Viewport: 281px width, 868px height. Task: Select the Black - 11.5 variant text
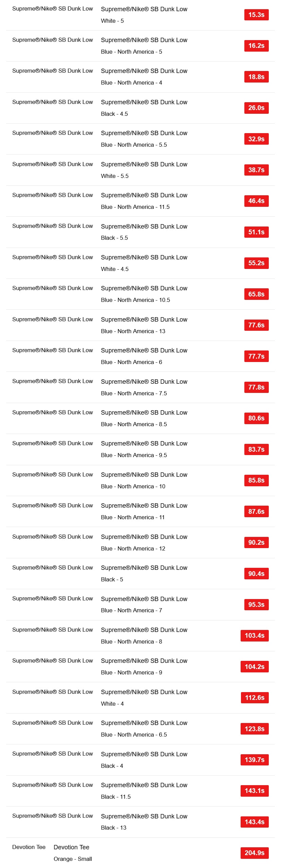point(116,797)
